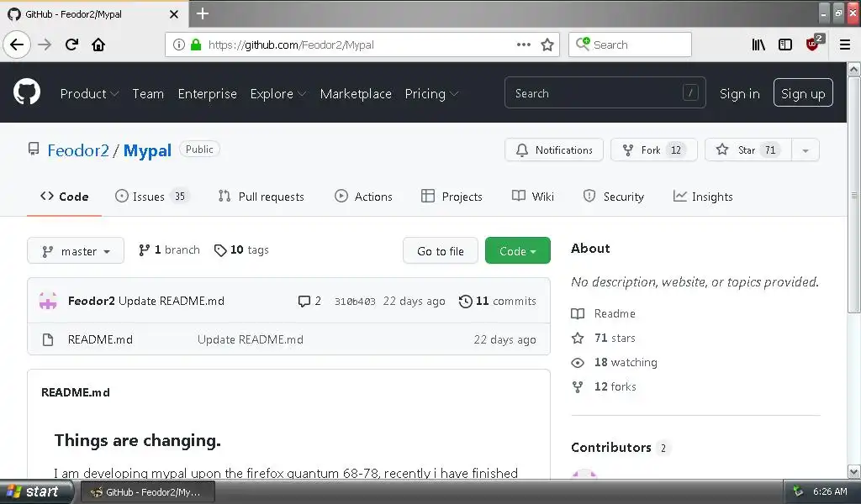The width and height of the screenshot is (861, 504).
Task: Select GitHub taskbar window button
Action: tap(148, 492)
